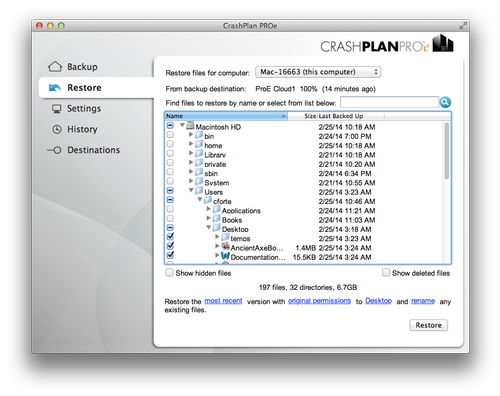Uncheck the AncientAxeBo... checkbox
The height and width of the screenshot is (396, 500).
point(170,246)
